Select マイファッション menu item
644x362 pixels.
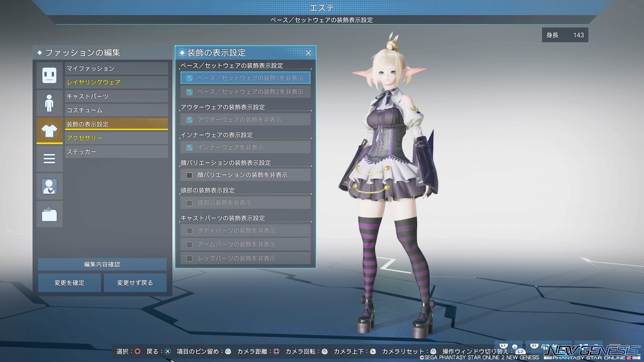coord(116,69)
